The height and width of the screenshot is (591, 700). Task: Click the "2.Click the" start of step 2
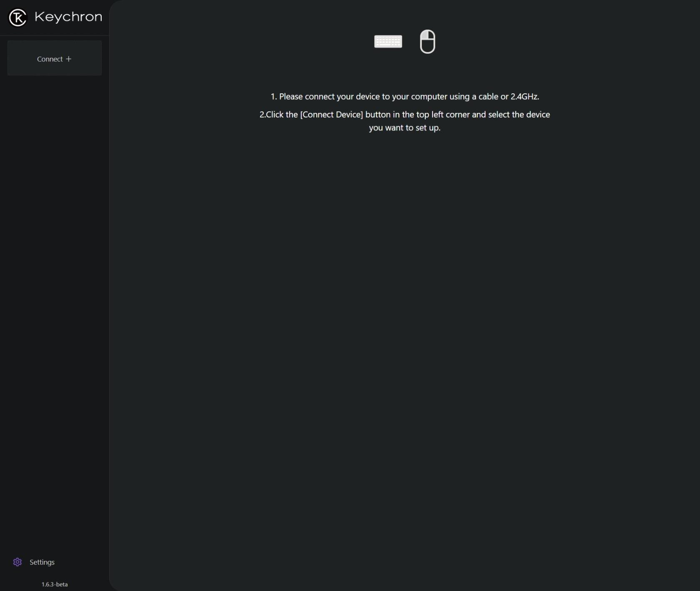pyautogui.click(x=278, y=115)
